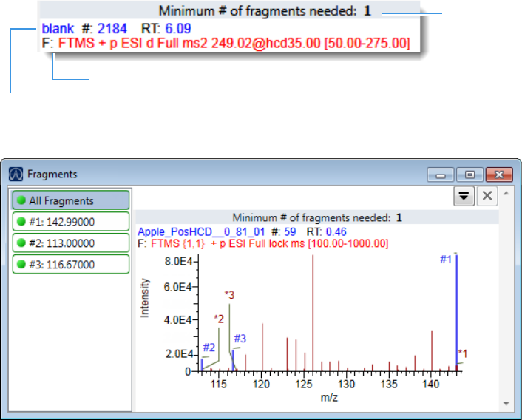Click the FTMS {1,1} filter string in Fragments
Screen dimensions: 522x420
[x=269, y=243]
